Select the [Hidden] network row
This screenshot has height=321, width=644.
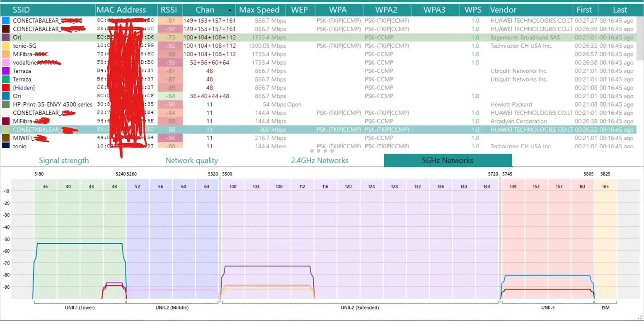pos(318,88)
